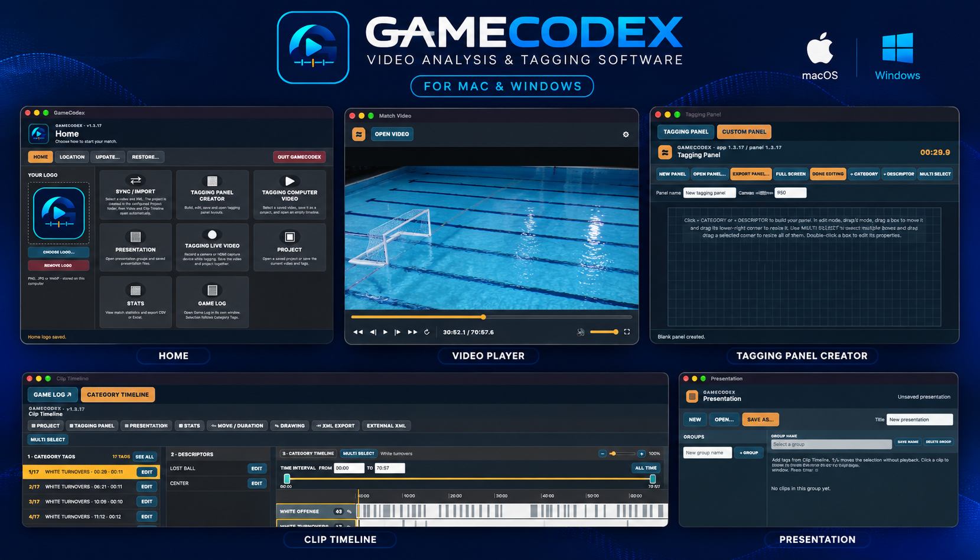Click the Remove Logo button
980x560 pixels.
(x=58, y=265)
